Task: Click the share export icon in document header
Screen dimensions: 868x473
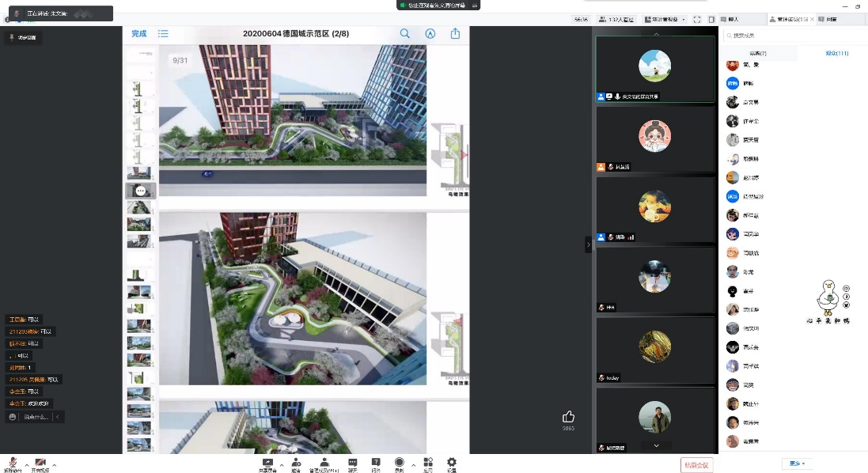Action: point(455,34)
